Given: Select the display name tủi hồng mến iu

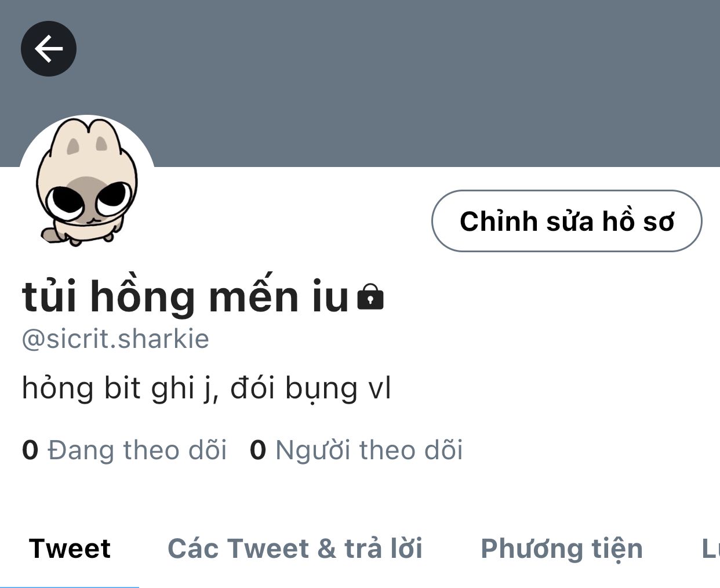Looking at the screenshot, I should [186, 296].
